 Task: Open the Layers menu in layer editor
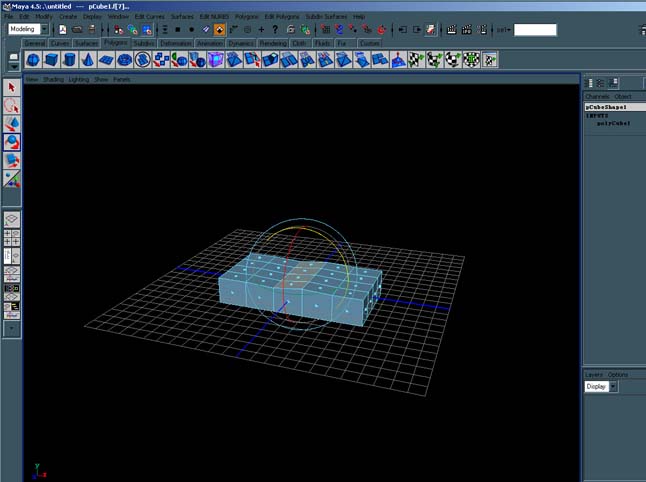[594, 374]
